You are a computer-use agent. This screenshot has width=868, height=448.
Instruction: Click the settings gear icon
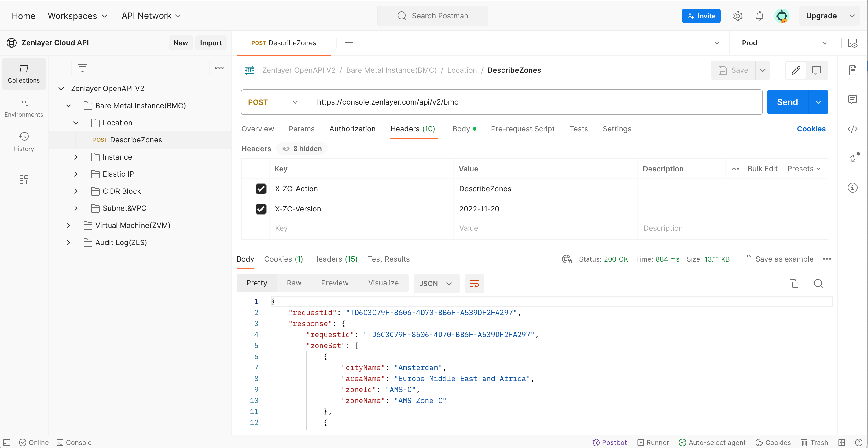(737, 16)
